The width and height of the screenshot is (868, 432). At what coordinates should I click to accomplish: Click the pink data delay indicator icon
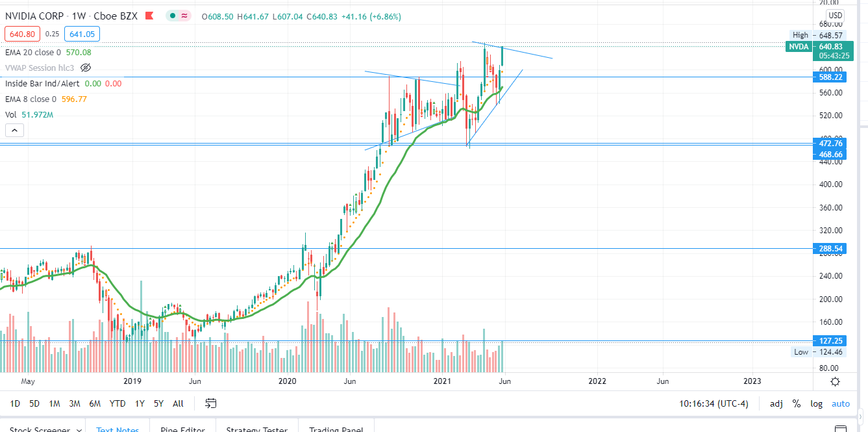[185, 16]
